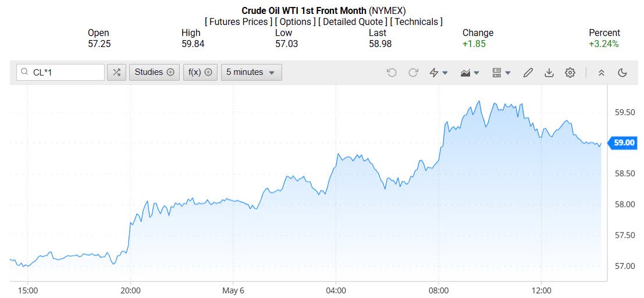Open the Futures Prices link

238,21
